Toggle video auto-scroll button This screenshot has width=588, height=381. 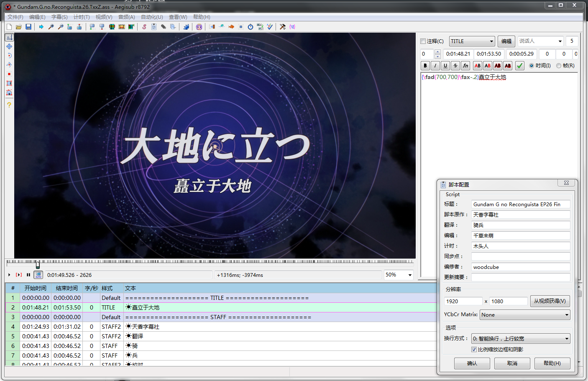38,275
